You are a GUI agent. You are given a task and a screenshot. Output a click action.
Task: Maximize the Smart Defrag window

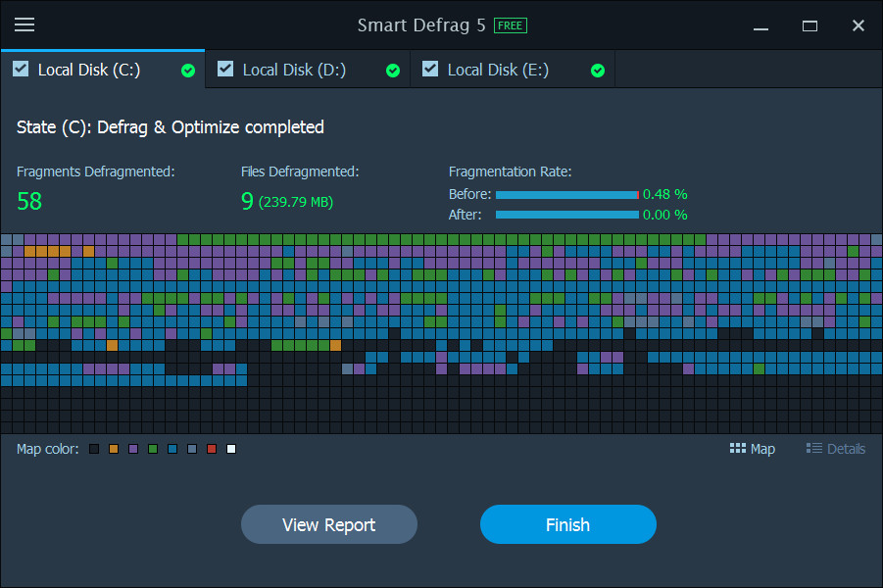[809, 25]
